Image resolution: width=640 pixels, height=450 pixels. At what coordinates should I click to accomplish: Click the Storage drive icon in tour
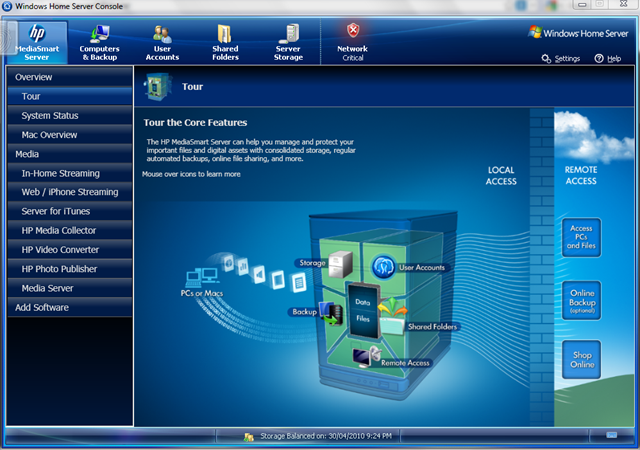(340, 264)
